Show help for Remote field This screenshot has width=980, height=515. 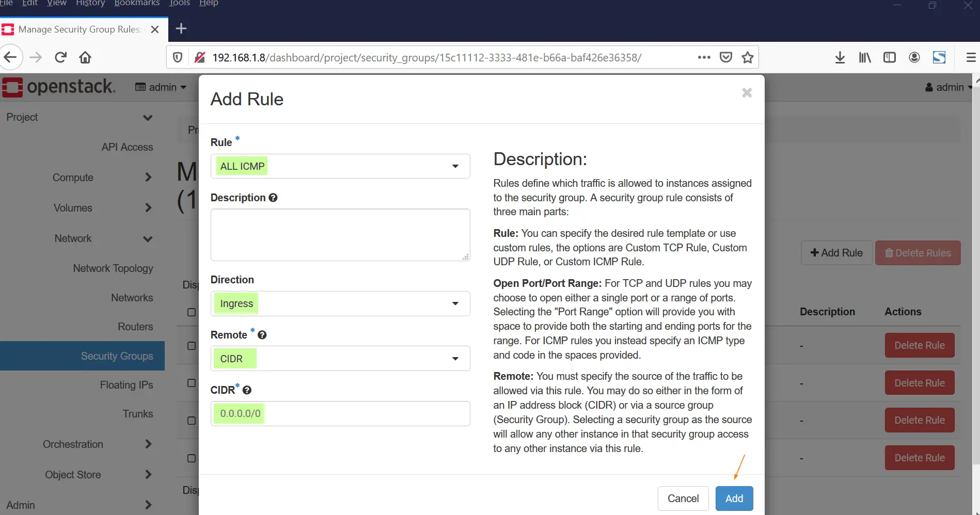[262, 335]
